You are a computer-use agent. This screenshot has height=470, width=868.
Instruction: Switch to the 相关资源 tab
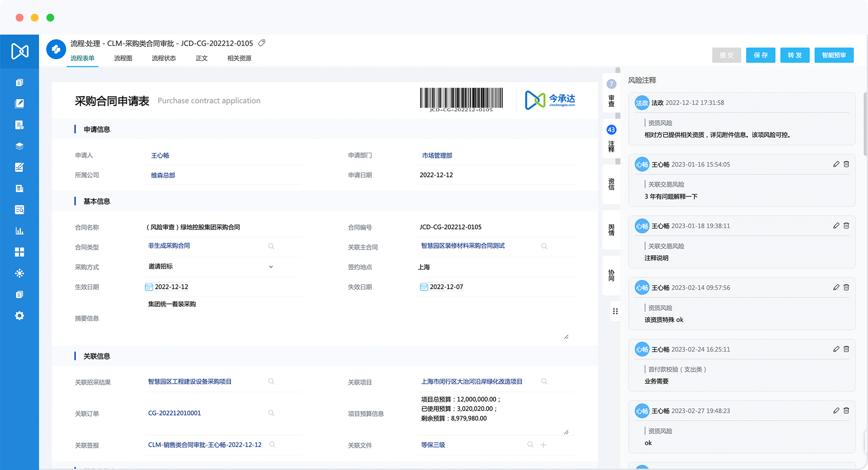click(239, 58)
